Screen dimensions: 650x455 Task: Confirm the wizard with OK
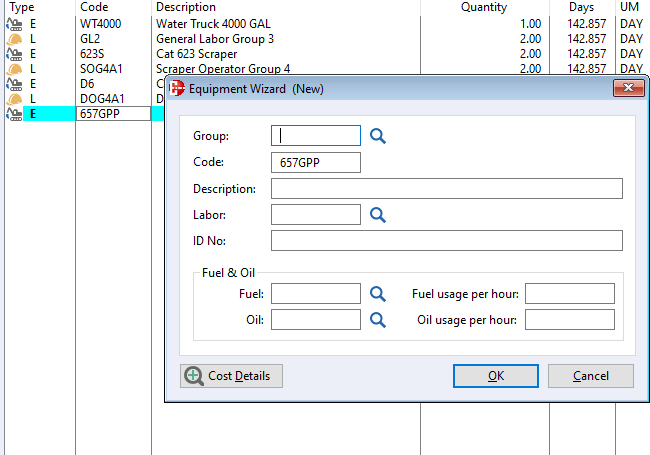[x=496, y=376]
